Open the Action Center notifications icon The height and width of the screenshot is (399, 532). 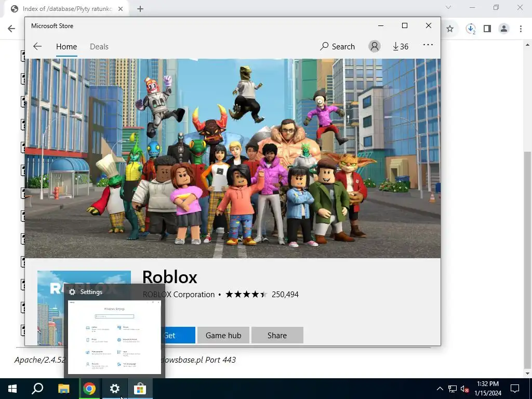(x=515, y=389)
